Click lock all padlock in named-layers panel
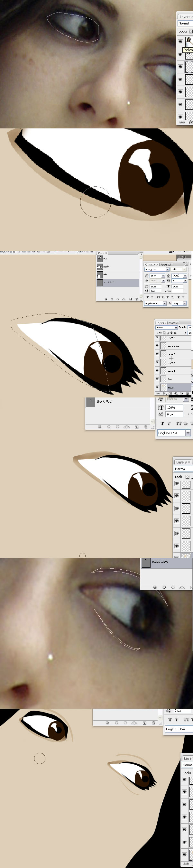This screenshot has height=868, width=193. click(x=175, y=333)
